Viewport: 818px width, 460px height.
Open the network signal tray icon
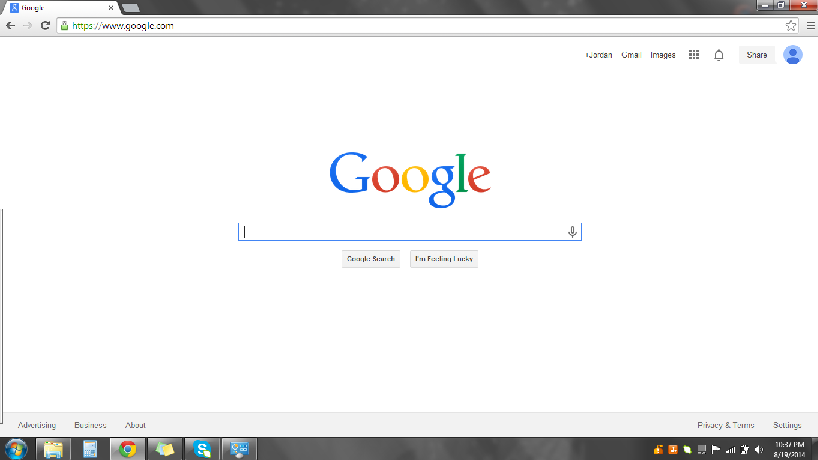pos(730,450)
